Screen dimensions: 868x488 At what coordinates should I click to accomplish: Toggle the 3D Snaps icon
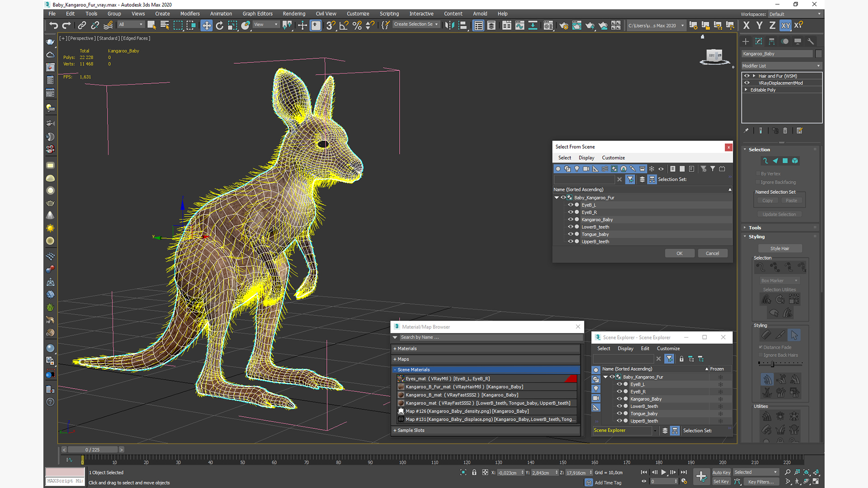331,25
